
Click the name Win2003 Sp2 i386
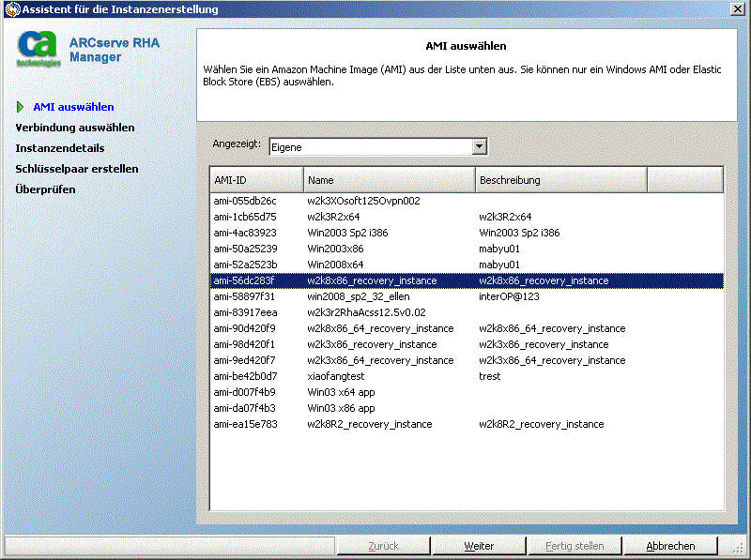[347, 233]
